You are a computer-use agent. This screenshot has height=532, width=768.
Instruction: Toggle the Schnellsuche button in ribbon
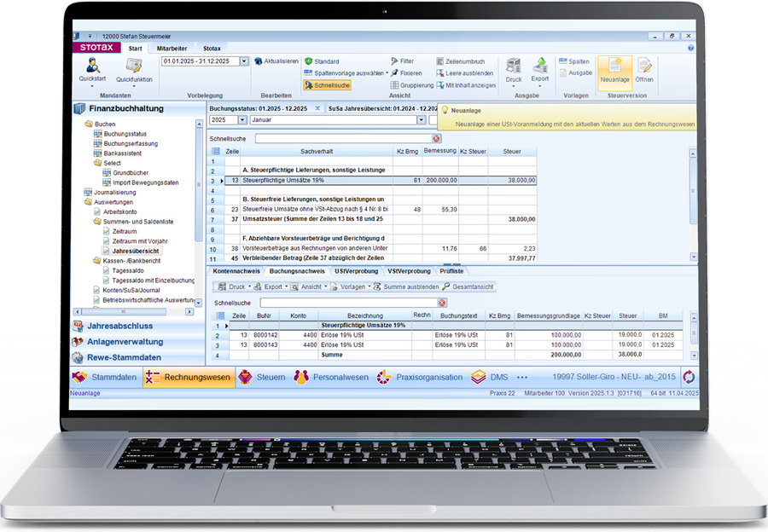[327, 85]
